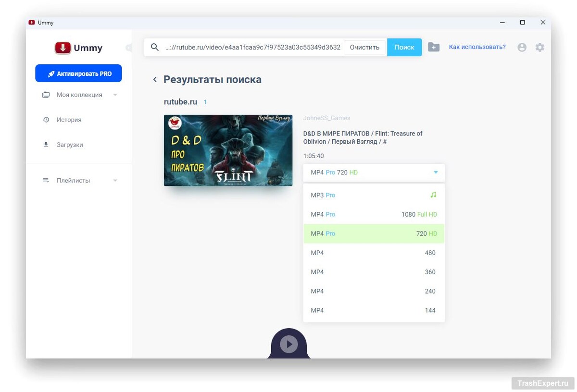Select MP4 360 option
This screenshot has width=577, height=392.
click(x=374, y=272)
